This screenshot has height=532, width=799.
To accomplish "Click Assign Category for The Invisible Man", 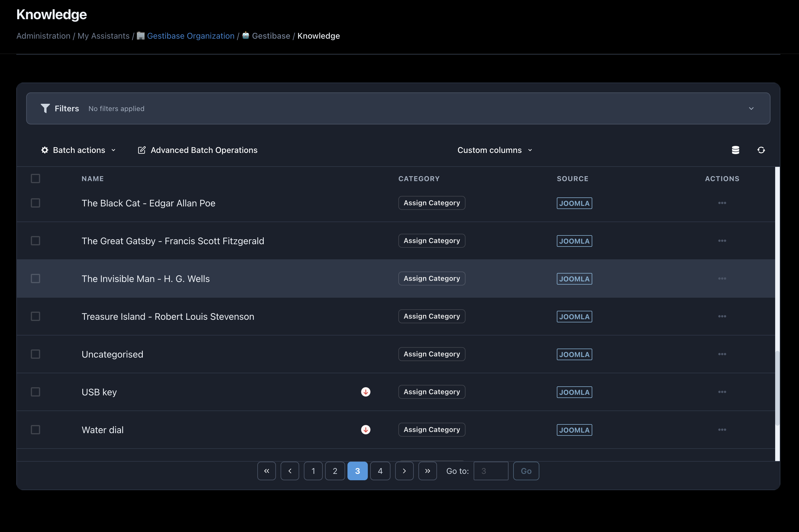I will click(x=431, y=278).
